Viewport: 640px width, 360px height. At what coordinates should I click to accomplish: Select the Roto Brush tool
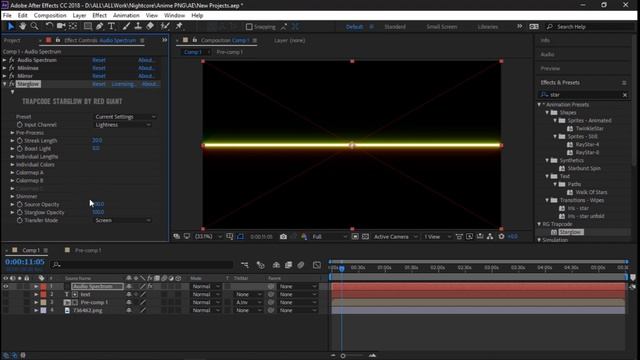pyautogui.click(x=165, y=27)
